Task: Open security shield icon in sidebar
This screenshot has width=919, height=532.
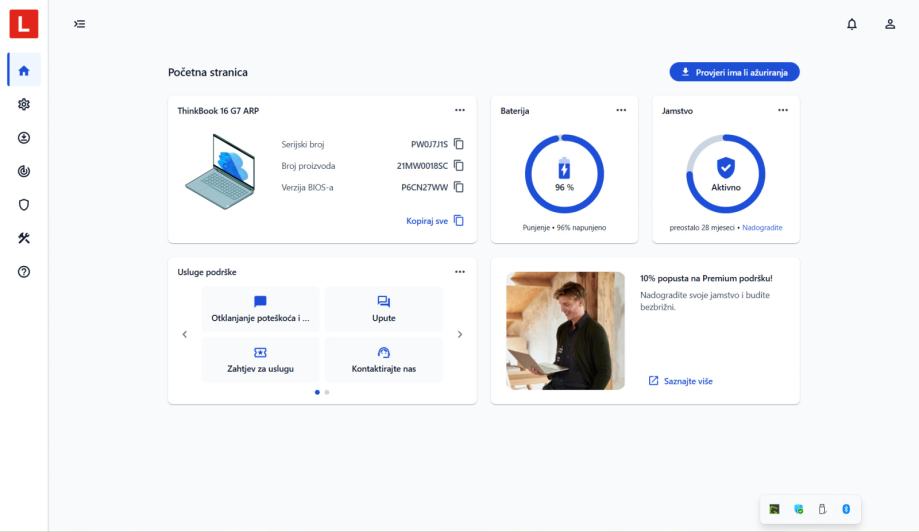Action: tap(24, 204)
